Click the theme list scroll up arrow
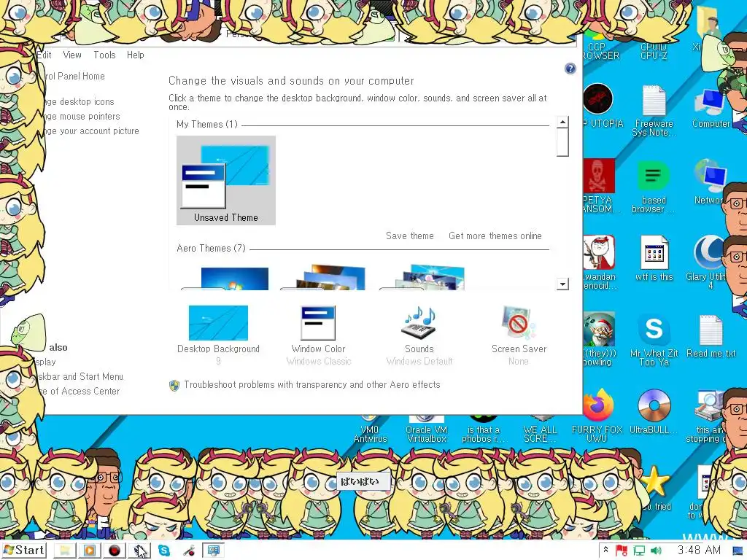The image size is (747, 560). (x=562, y=122)
